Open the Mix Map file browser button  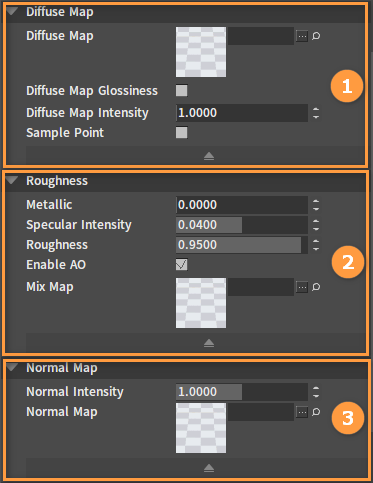point(302,287)
